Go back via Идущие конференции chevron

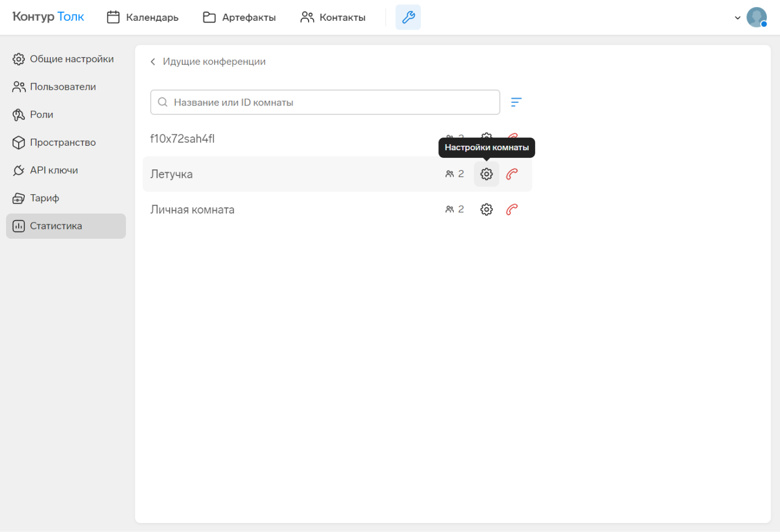point(153,62)
